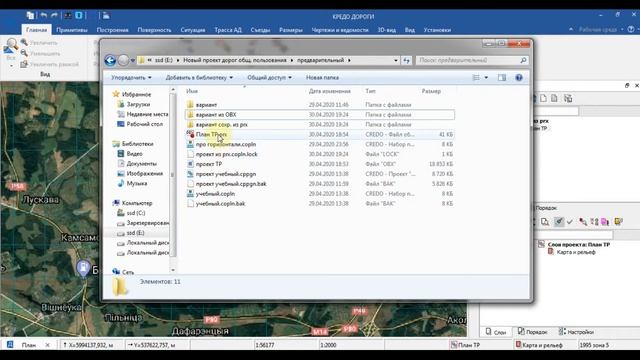The height and width of the screenshot is (360, 640).
Task: Open the view-options dropdown arrow
Action: (x=486, y=78)
